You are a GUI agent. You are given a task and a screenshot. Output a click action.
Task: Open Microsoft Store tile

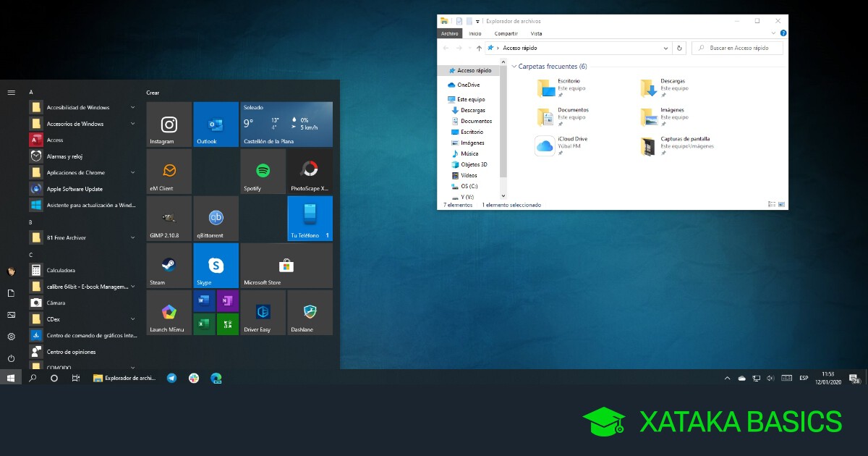coord(286,266)
